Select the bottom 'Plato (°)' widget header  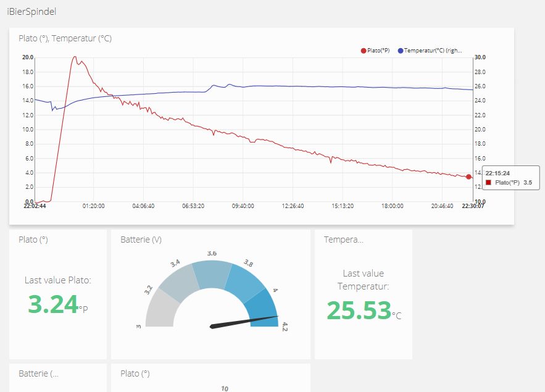click(135, 373)
